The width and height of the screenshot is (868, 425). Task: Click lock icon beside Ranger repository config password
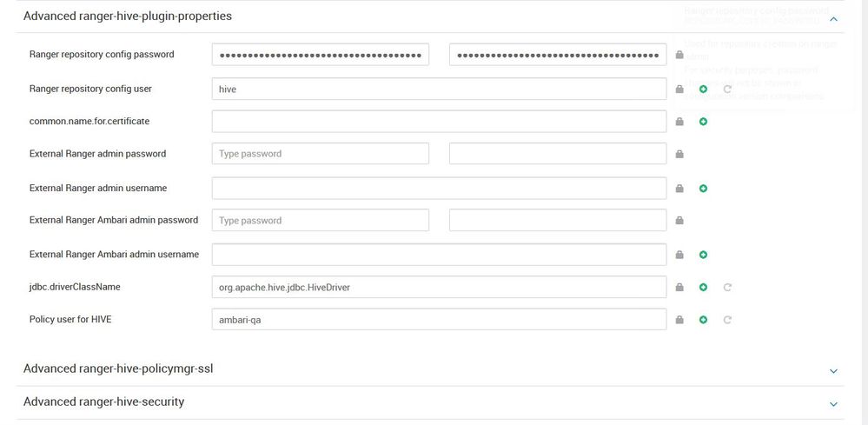click(679, 55)
